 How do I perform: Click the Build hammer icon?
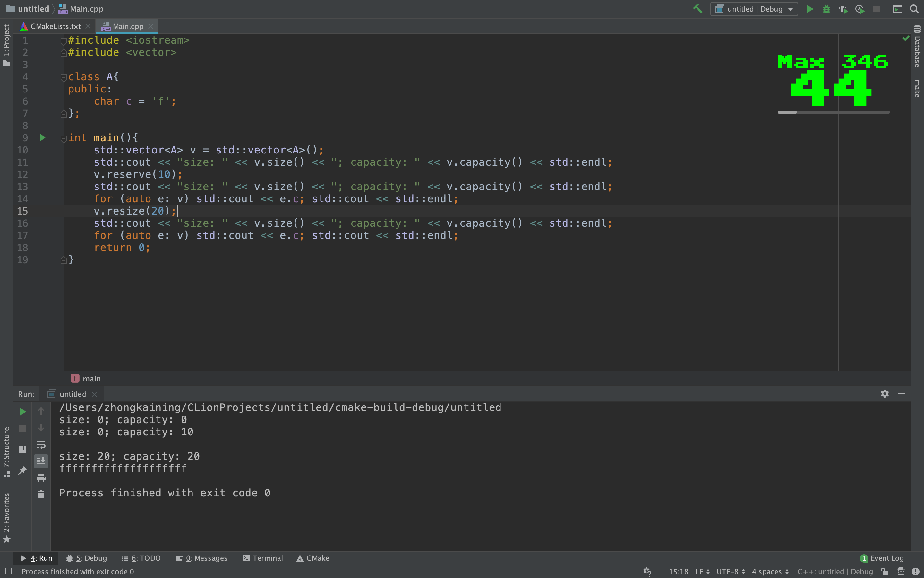697,9
